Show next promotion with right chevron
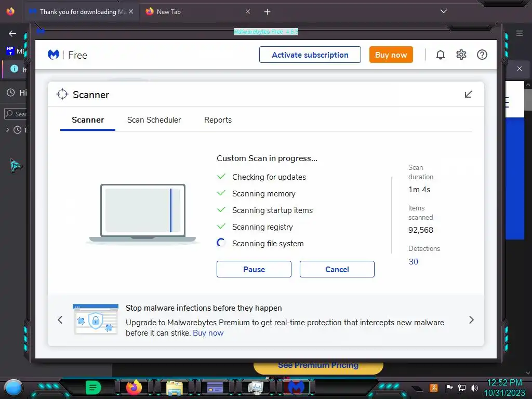Screen dimensions: 532x399 471,320
